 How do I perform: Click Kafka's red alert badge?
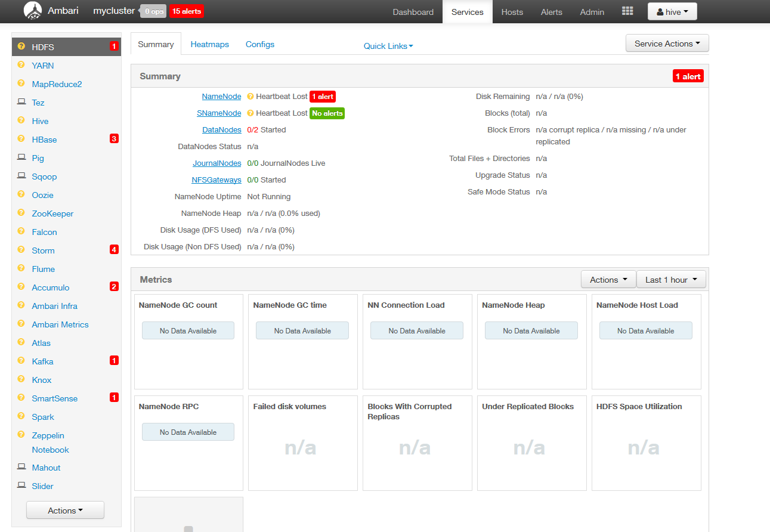pyautogui.click(x=113, y=360)
